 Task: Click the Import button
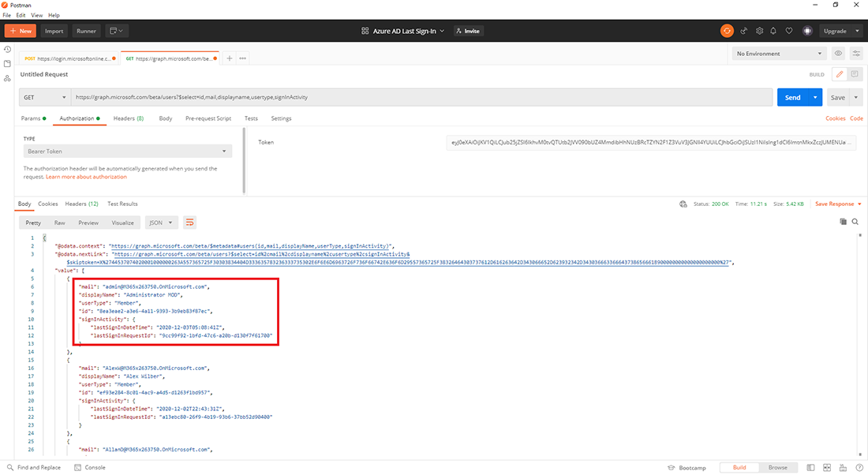[54, 31]
